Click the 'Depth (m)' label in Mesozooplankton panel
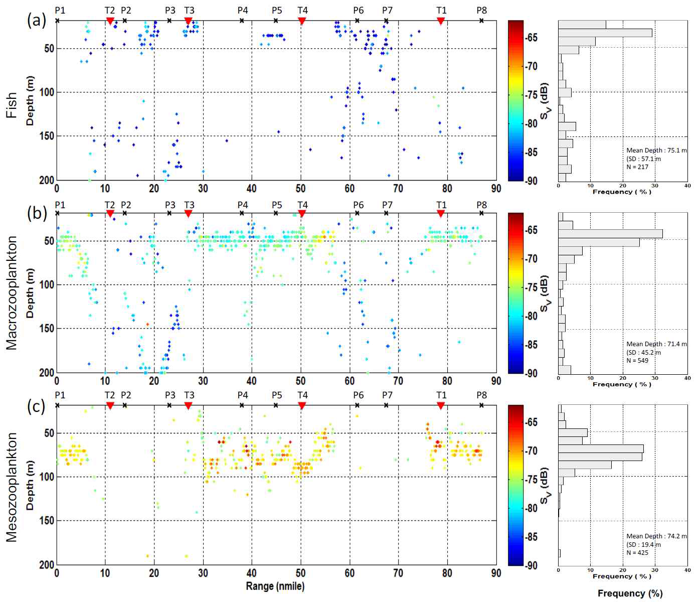This screenshot has height=602, width=700. click(30, 486)
